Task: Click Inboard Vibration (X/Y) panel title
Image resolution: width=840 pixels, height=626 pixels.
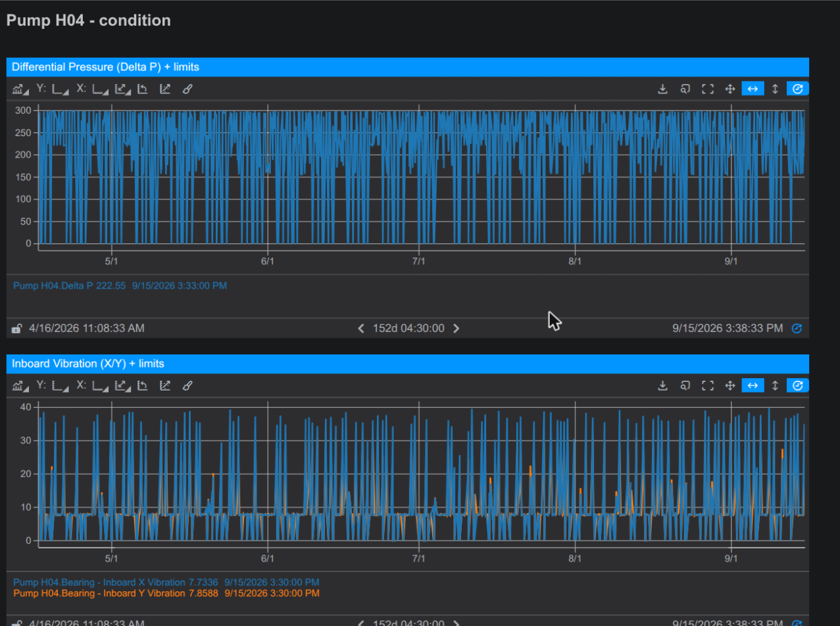Action: (x=88, y=363)
